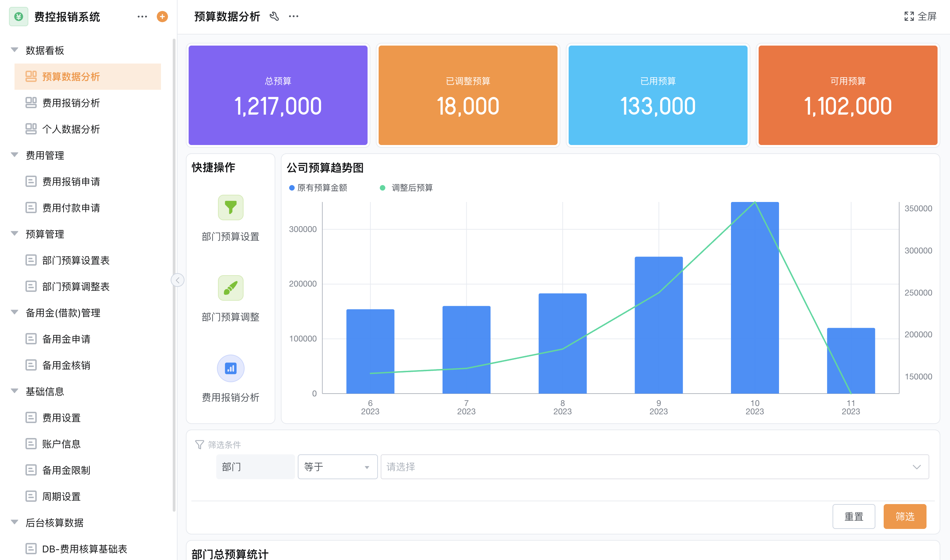Click the dashboard icon beside 预算数据分析 in sidebar

pyautogui.click(x=31, y=77)
